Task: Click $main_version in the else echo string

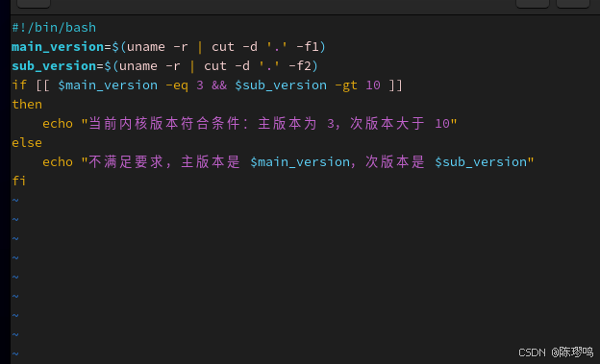Action: click(x=300, y=162)
